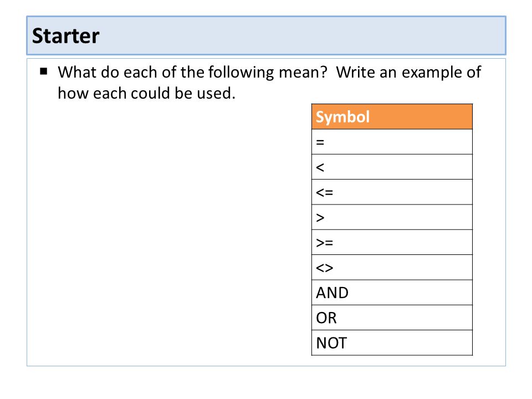This screenshot has width=532, height=399.
Task: Click the NOT operator row
Action: click(x=392, y=342)
